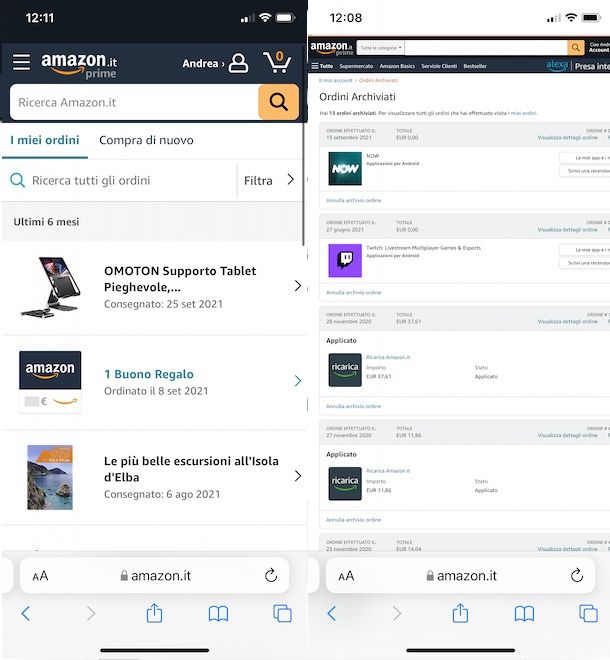Open the OMOTON Supporto Tablet thumbnail

click(51, 287)
